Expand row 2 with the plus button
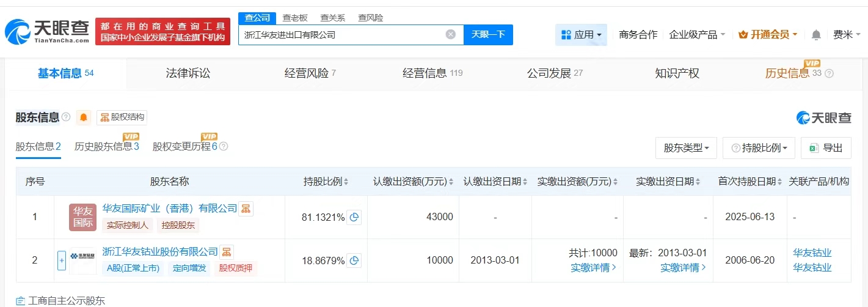 click(61, 261)
